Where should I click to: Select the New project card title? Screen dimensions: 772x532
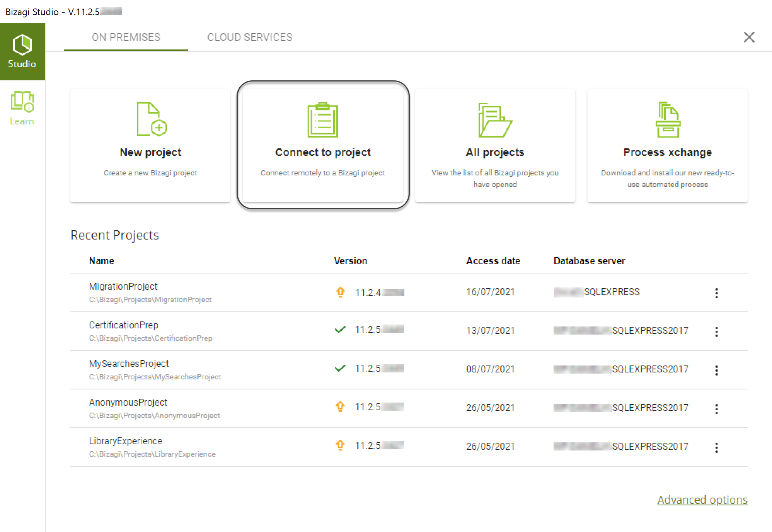click(150, 152)
